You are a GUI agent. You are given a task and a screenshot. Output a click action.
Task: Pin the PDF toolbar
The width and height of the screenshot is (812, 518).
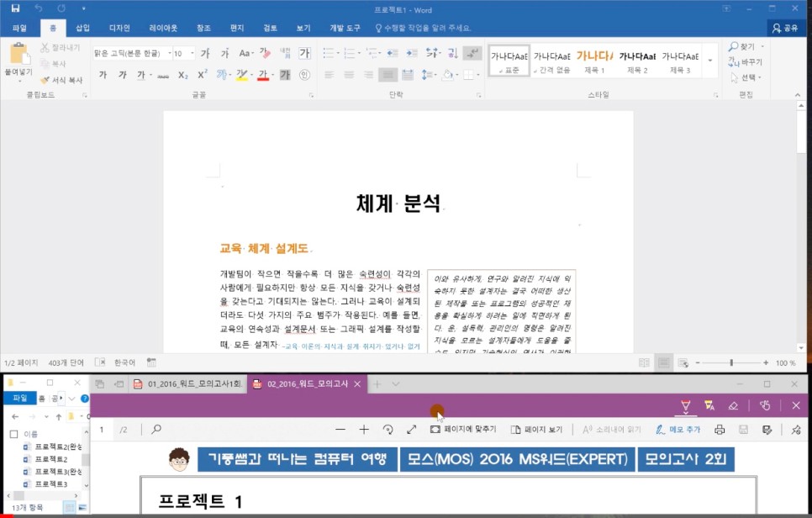796,430
